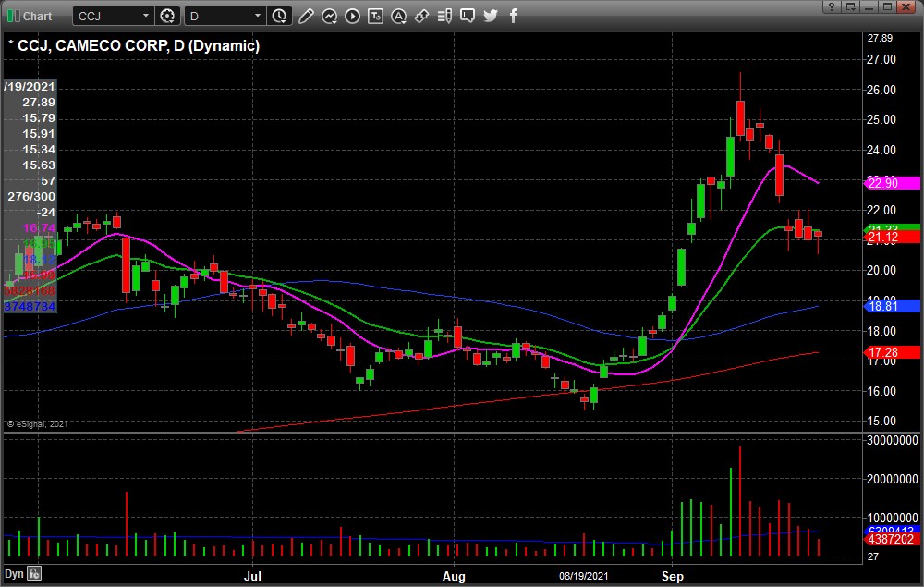Click the 26.00 price axis label

(x=881, y=90)
